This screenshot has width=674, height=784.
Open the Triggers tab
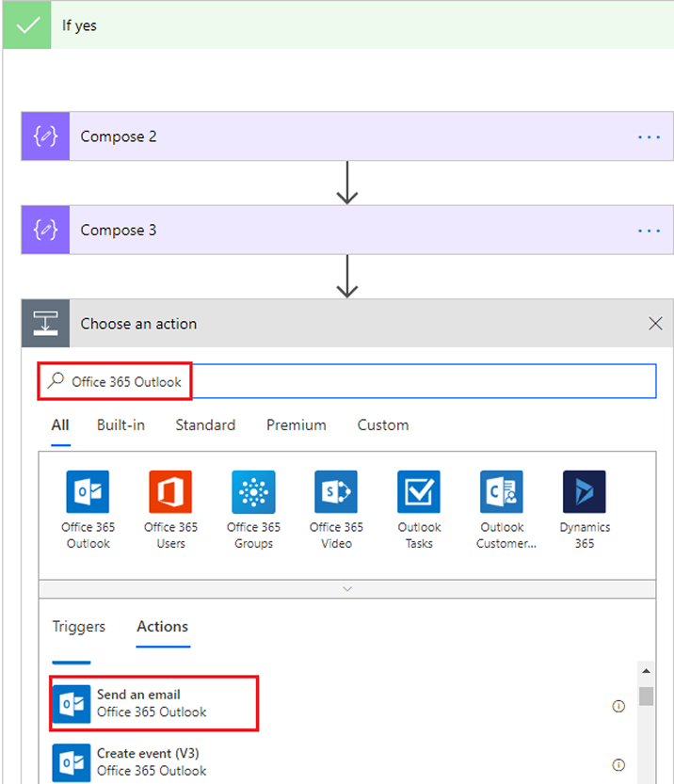point(79,627)
